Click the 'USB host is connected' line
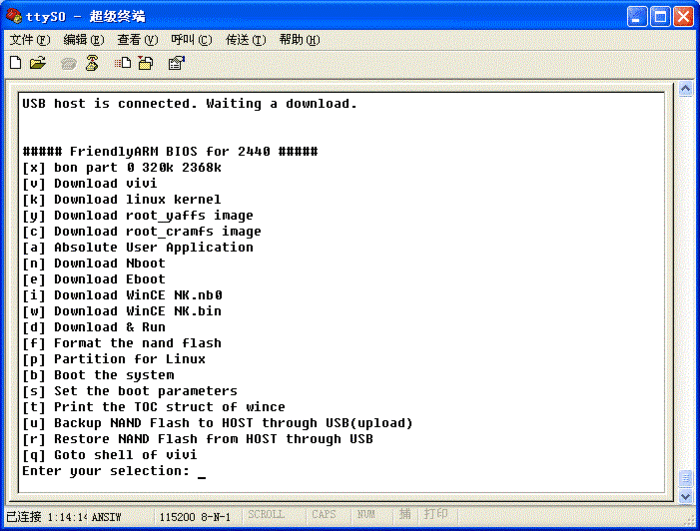 point(190,104)
